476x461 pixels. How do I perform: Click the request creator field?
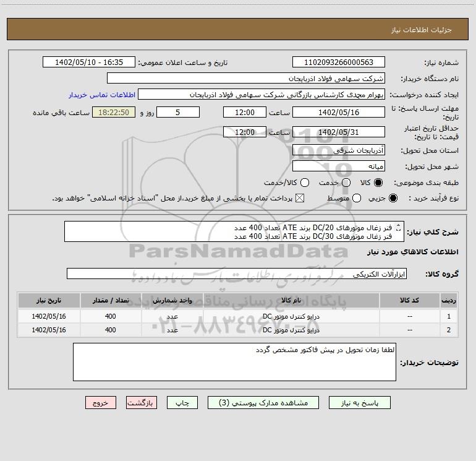point(261,94)
